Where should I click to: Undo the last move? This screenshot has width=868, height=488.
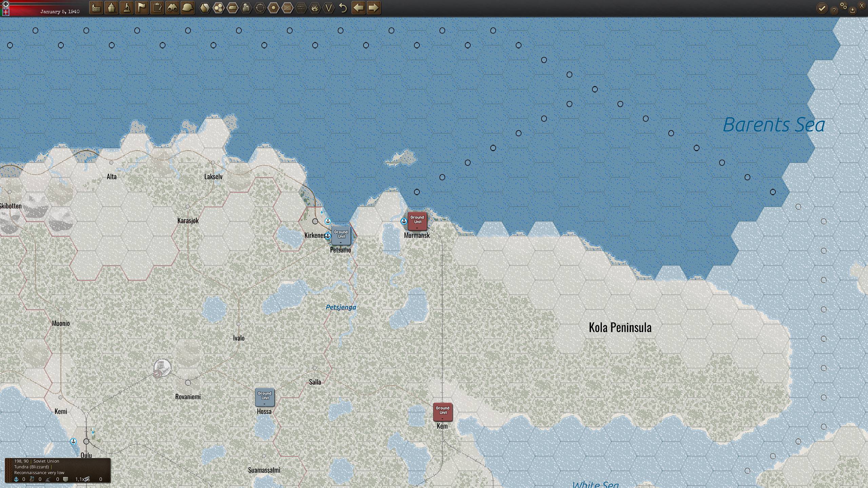(343, 8)
